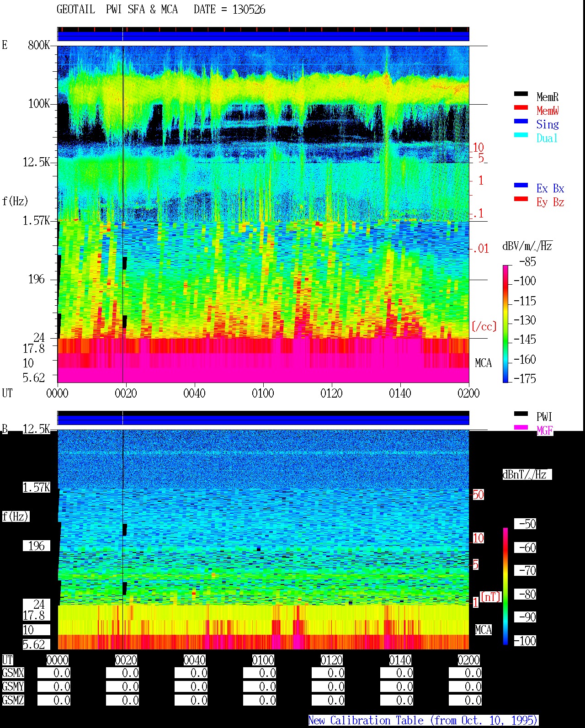Click the red 50 scale label on B panel
Viewport: 585px width, 728px height.
click(x=478, y=495)
